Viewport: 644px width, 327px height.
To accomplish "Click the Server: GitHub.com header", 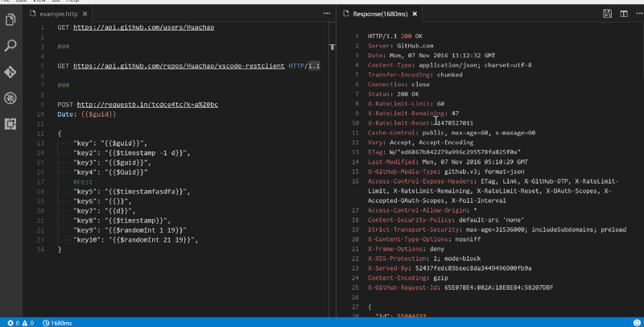I will [x=400, y=46].
